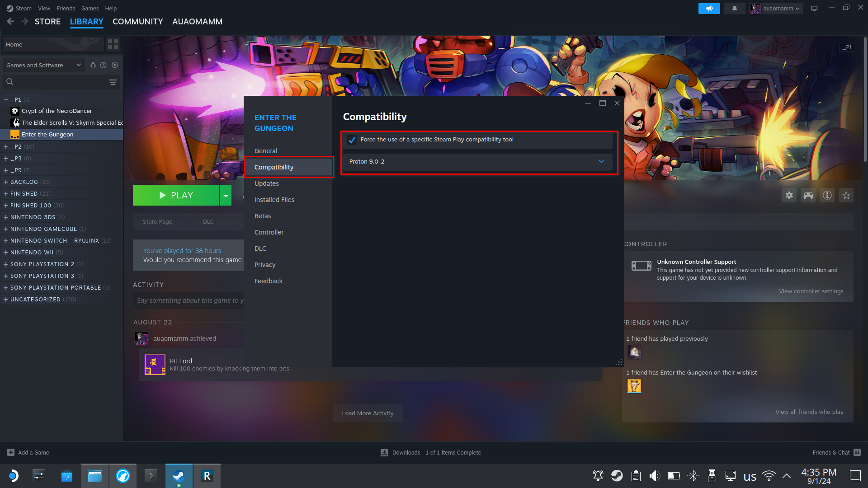Open Games and Software filter dropdown
Image resolution: width=868 pixels, height=488 pixels.
[44, 65]
